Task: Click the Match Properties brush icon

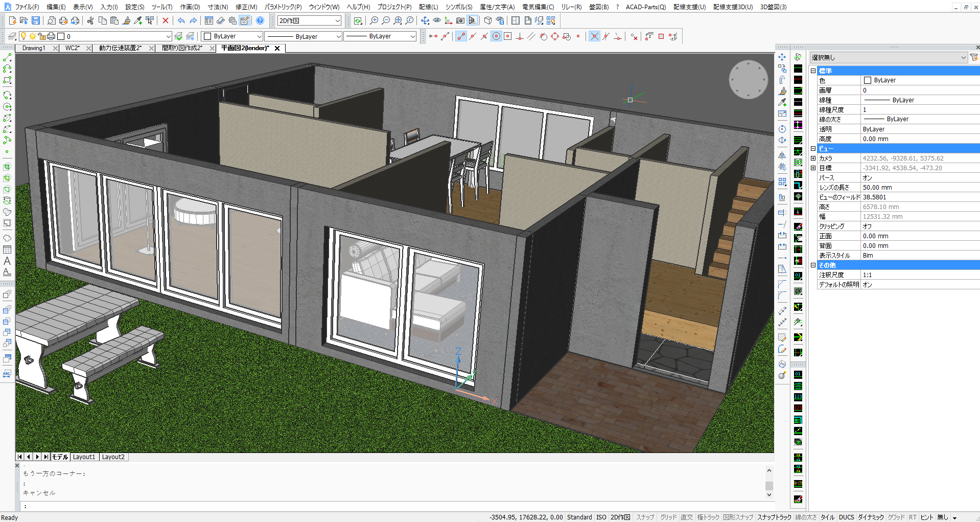Action: [x=127, y=20]
